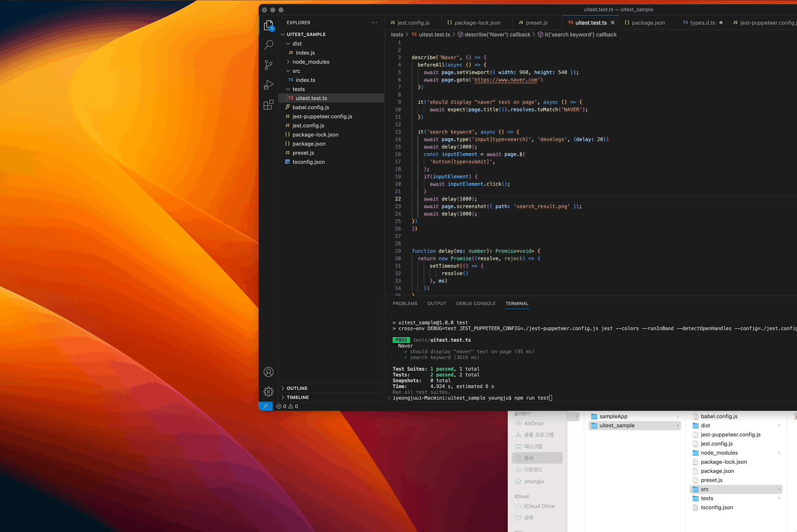This screenshot has width=797, height=532.
Task: Open the errors and warnings status indicator
Action: point(287,406)
